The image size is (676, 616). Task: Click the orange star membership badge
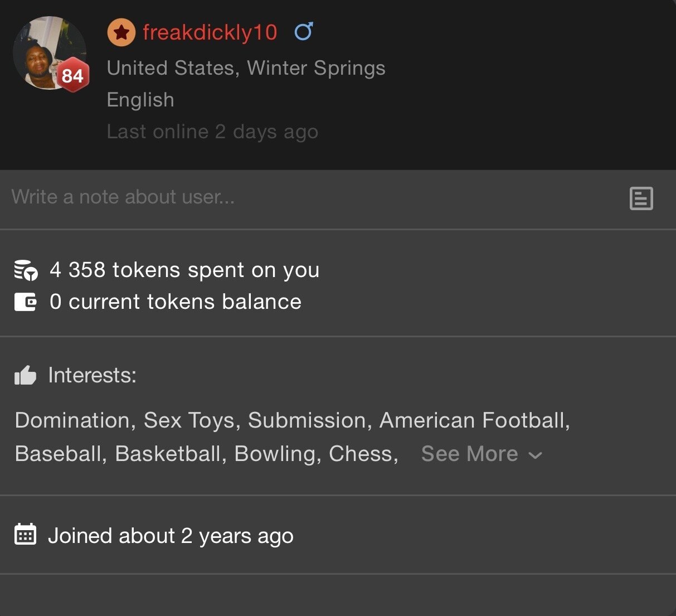pyautogui.click(x=121, y=32)
